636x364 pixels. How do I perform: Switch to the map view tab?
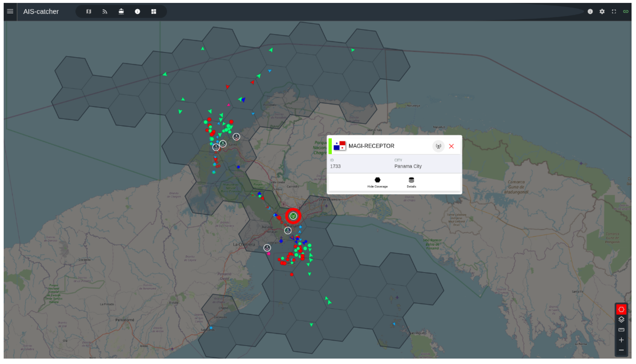pyautogui.click(x=89, y=11)
